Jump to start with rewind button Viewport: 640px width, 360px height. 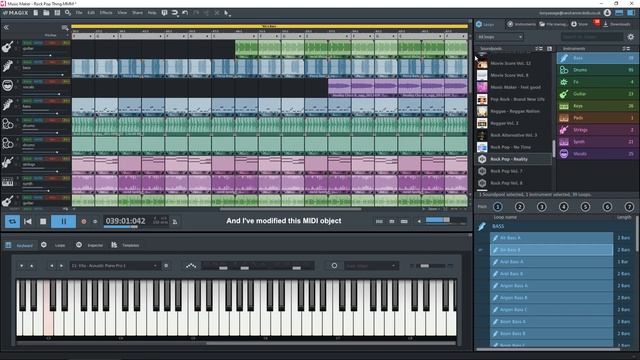click(x=28, y=221)
